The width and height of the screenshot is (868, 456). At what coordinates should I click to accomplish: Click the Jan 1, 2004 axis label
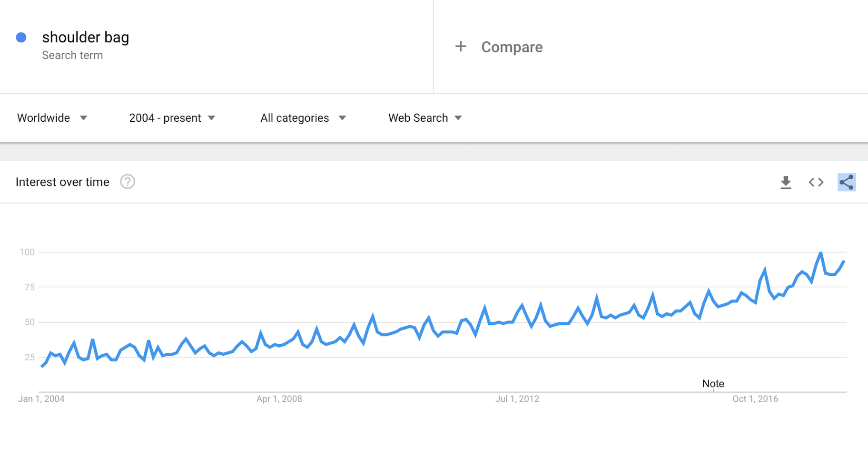(41, 399)
